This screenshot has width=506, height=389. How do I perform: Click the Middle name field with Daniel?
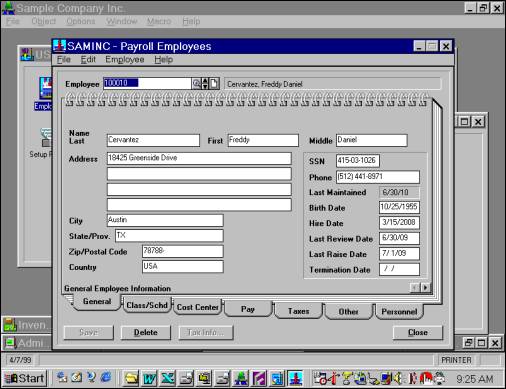tap(372, 140)
